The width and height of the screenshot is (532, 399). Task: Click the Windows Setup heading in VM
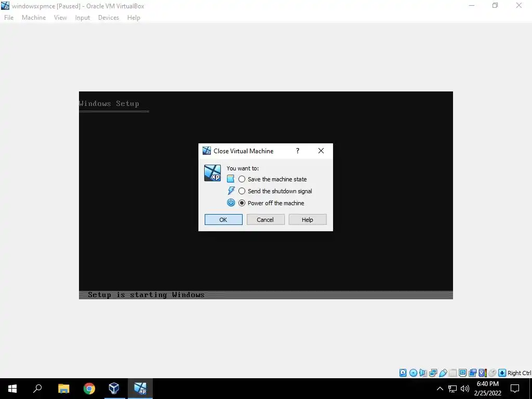[x=109, y=103]
